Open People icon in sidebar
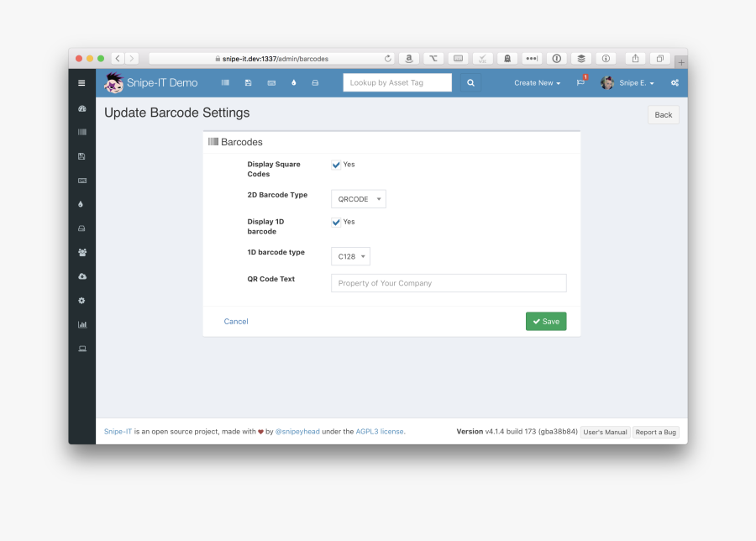The image size is (756, 541). [x=81, y=252]
